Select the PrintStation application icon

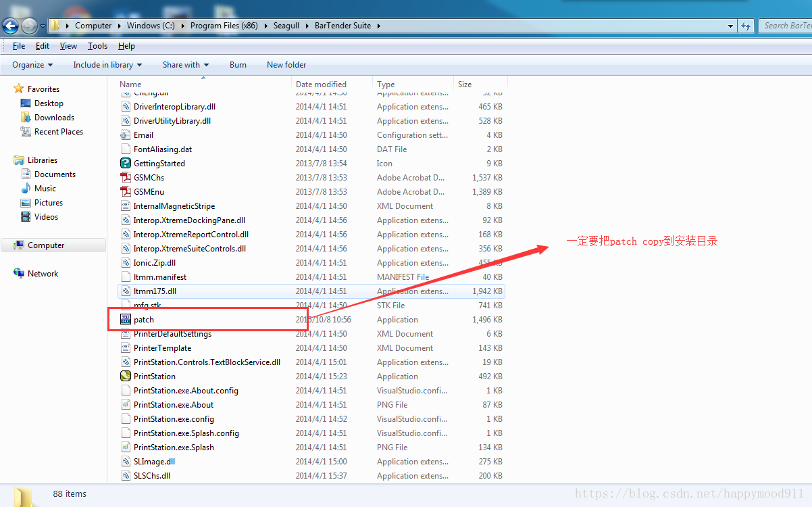(x=126, y=377)
